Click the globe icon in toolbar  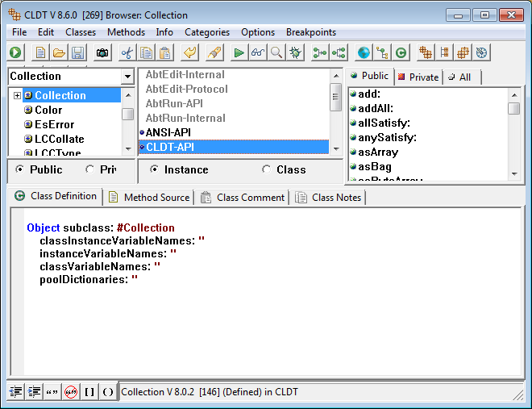click(x=364, y=52)
